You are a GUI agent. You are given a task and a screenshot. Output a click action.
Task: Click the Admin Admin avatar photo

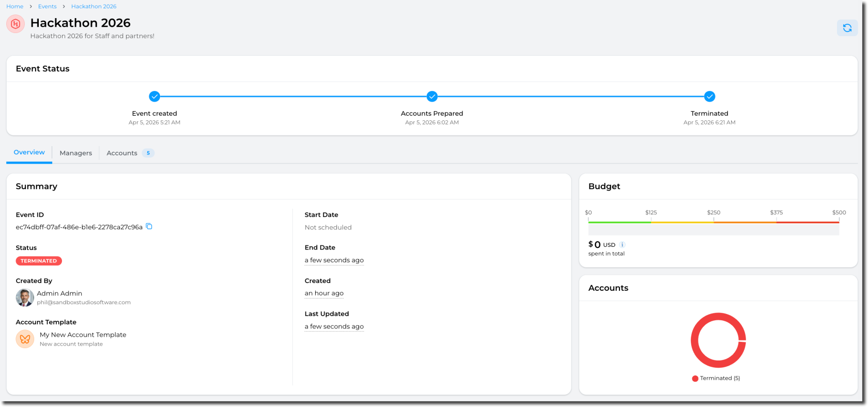coord(25,298)
